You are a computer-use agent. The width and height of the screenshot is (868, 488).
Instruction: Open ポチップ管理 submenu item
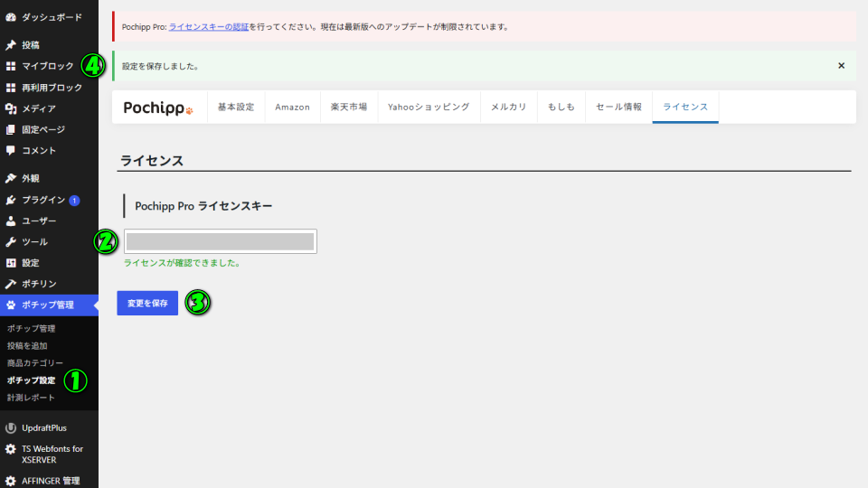31,329
